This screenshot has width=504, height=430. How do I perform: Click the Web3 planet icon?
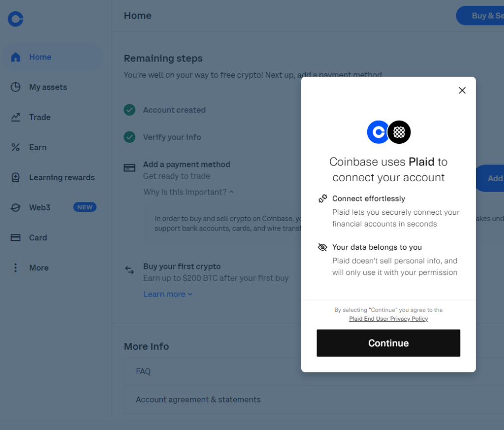pyautogui.click(x=16, y=208)
